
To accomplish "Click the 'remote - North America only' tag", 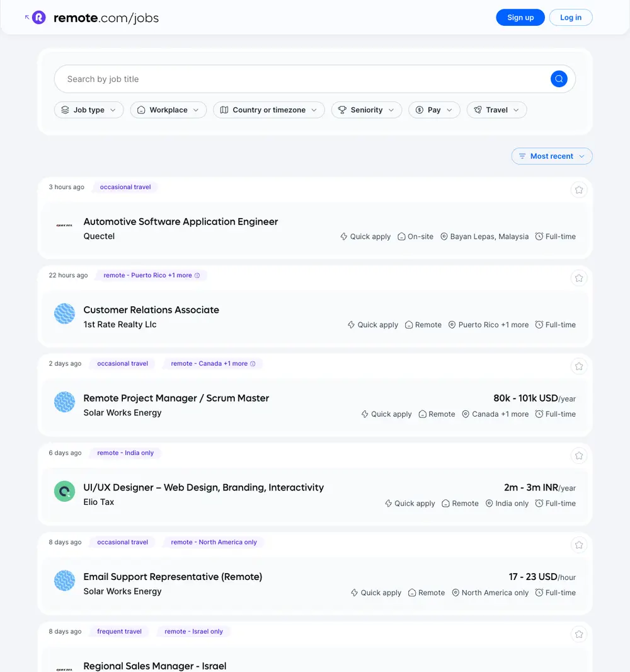I will click(214, 542).
